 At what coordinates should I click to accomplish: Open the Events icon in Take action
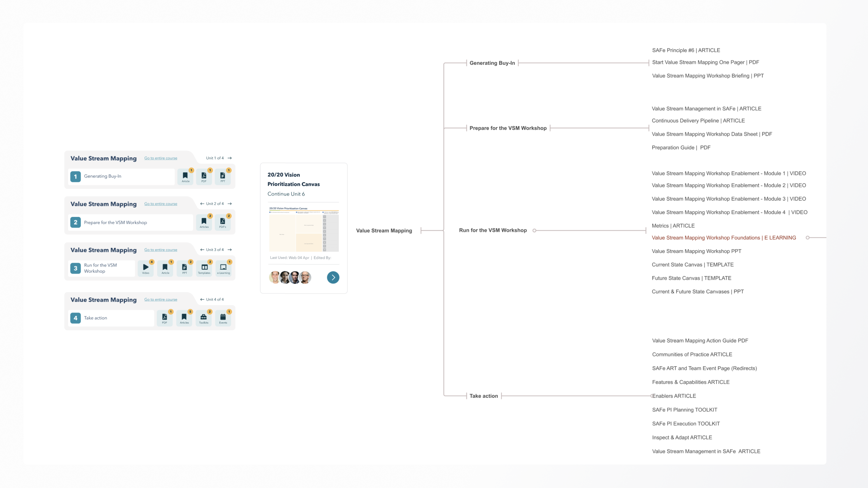click(223, 318)
